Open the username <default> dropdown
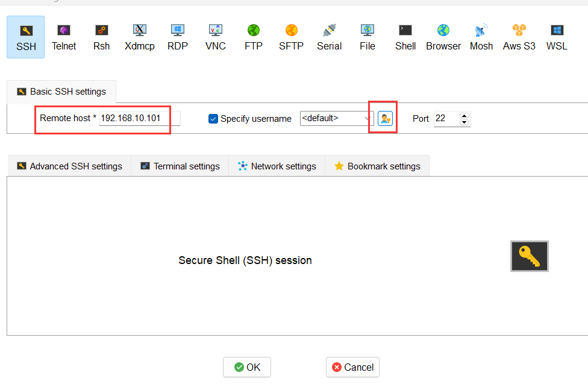This screenshot has width=588, height=387. pos(337,119)
